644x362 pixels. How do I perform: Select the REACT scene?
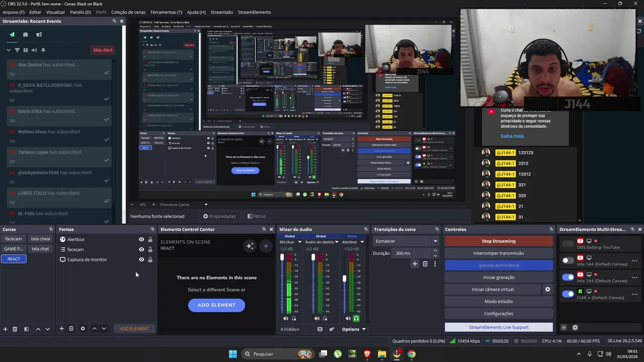[x=14, y=259]
